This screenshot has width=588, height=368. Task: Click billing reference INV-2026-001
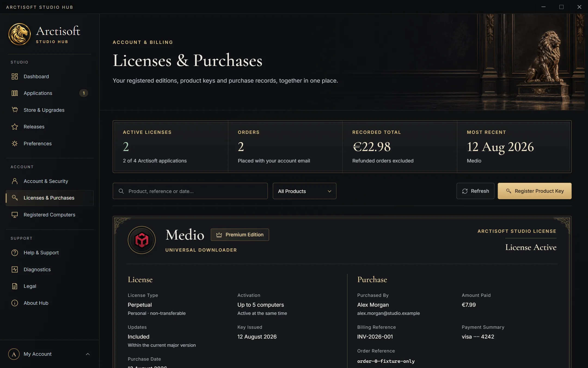click(x=375, y=337)
